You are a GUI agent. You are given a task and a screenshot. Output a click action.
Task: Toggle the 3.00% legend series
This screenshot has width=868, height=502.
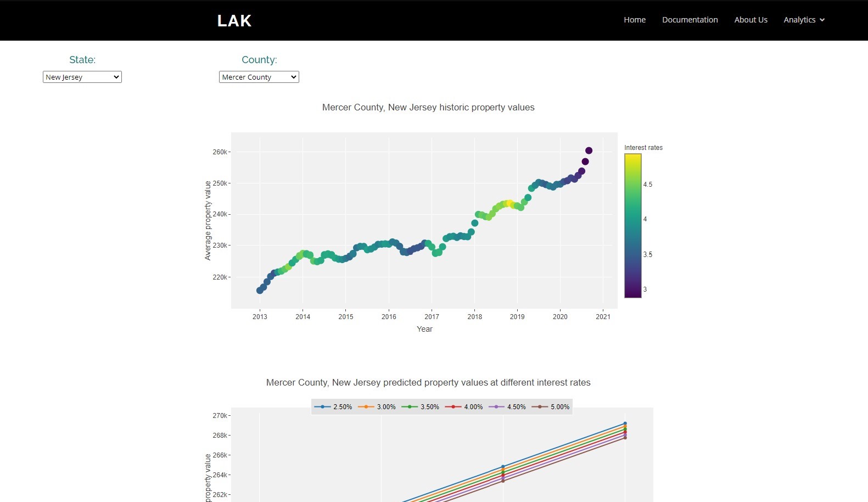tap(377, 407)
